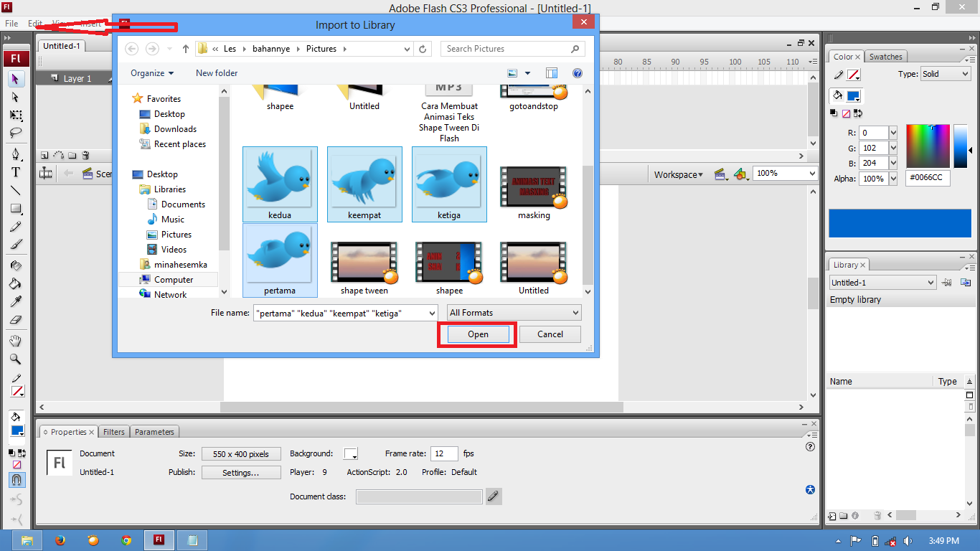Image resolution: width=980 pixels, height=551 pixels.
Task: Select the Brush tool
Action: tap(16, 245)
